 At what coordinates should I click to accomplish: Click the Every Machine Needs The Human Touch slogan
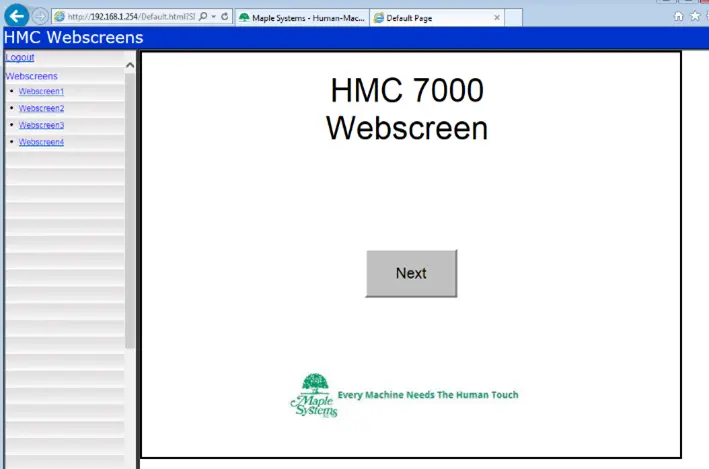428,395
